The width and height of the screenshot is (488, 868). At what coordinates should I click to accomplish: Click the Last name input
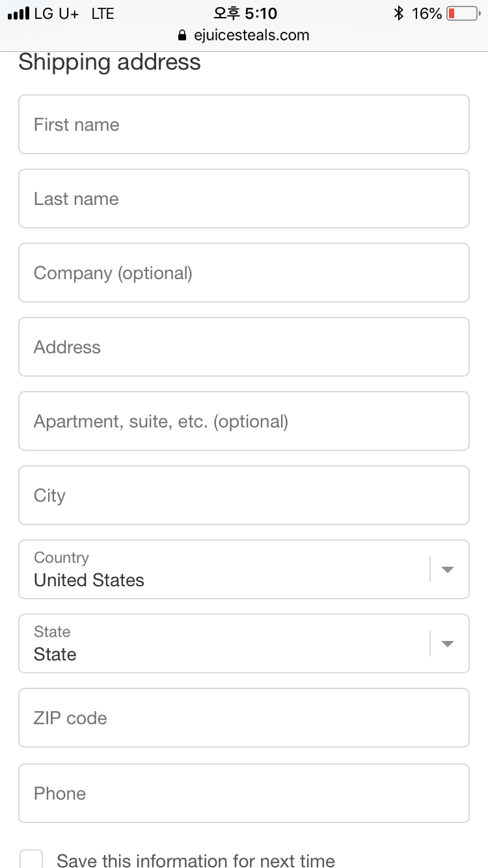[x=244, y=198]
